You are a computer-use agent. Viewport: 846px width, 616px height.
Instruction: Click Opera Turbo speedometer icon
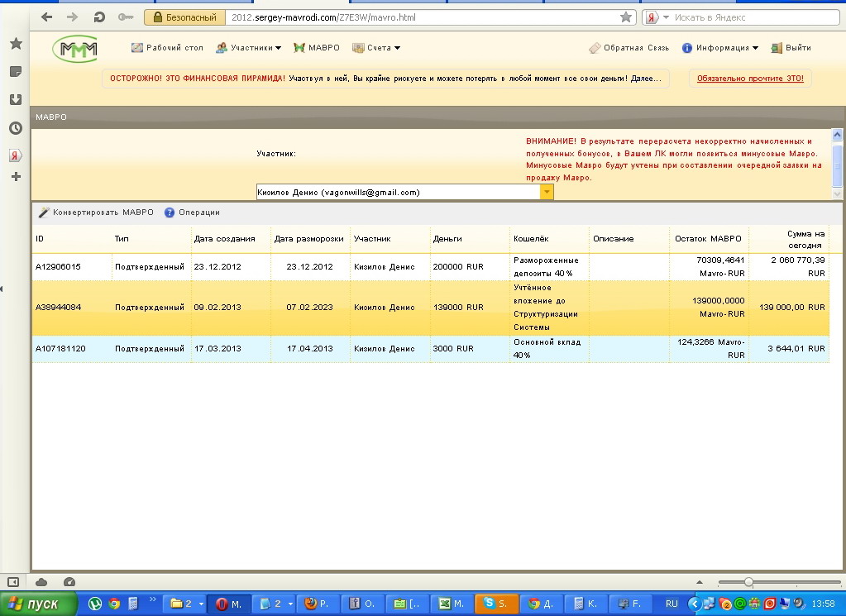click(x=69, y=582)
